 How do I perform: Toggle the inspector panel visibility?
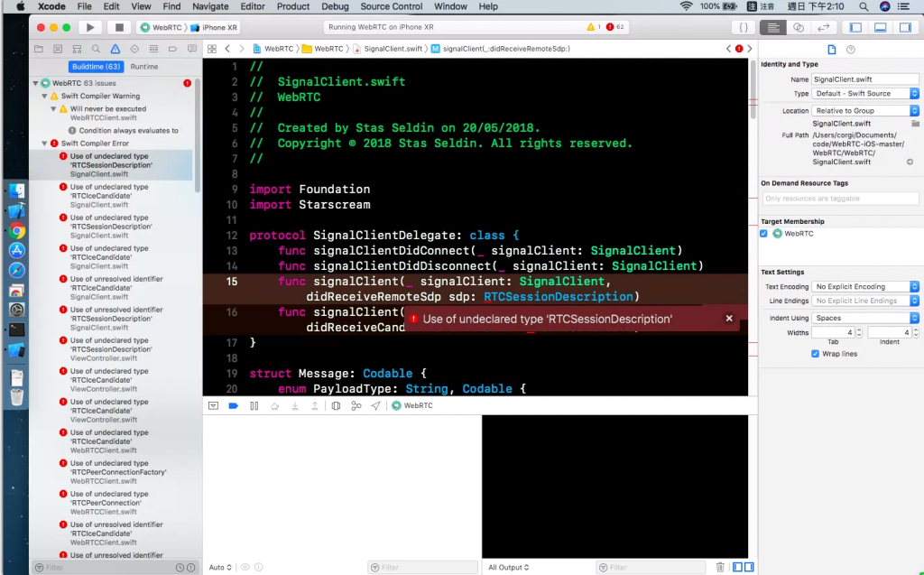pyautogui.click(x=905, y=28)
